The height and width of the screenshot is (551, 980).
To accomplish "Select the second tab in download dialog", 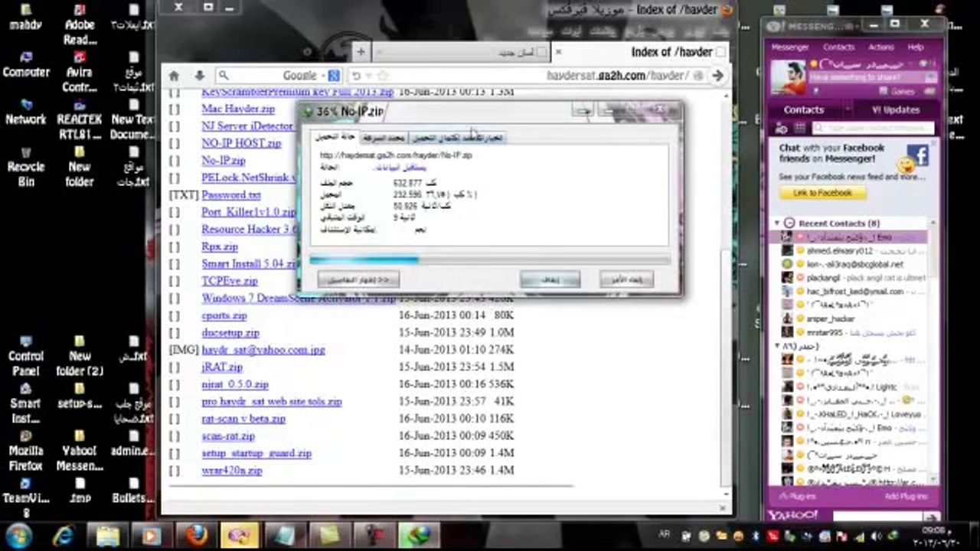I will [384, 138].
